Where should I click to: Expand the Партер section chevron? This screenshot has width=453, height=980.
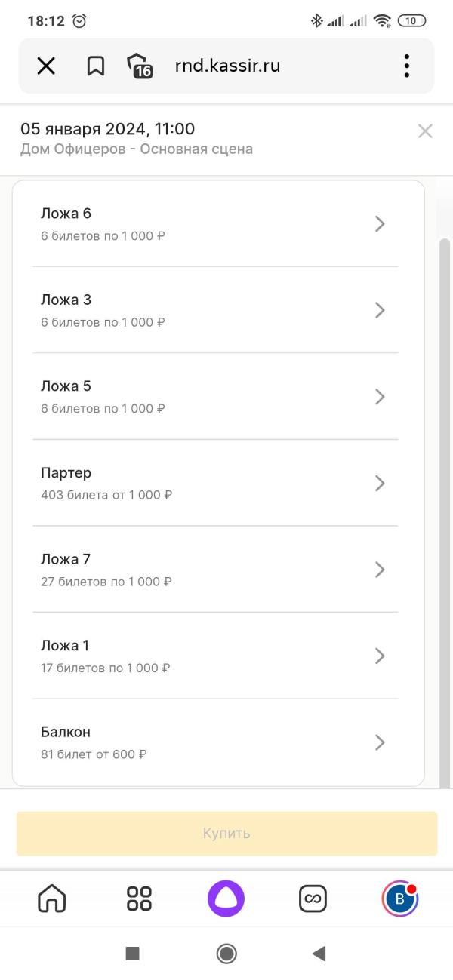380,483
